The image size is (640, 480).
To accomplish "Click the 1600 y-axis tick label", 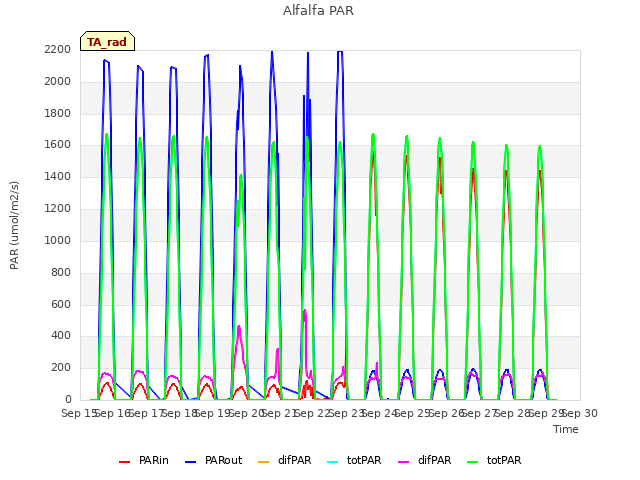I will 58,144.
